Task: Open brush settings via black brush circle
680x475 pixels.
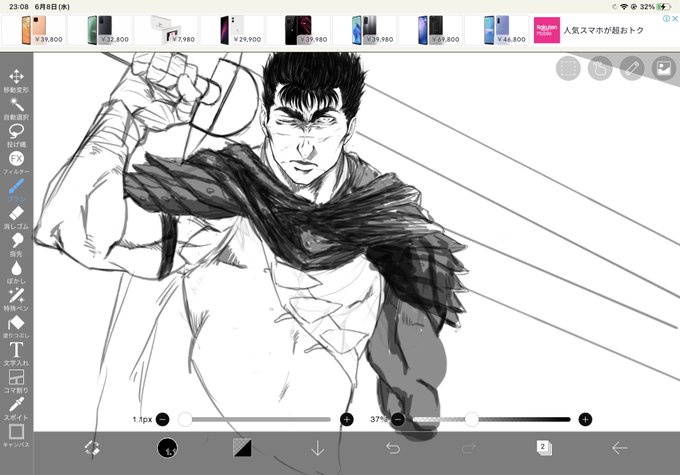Action: pyautogui.click(x=167, y=448)
